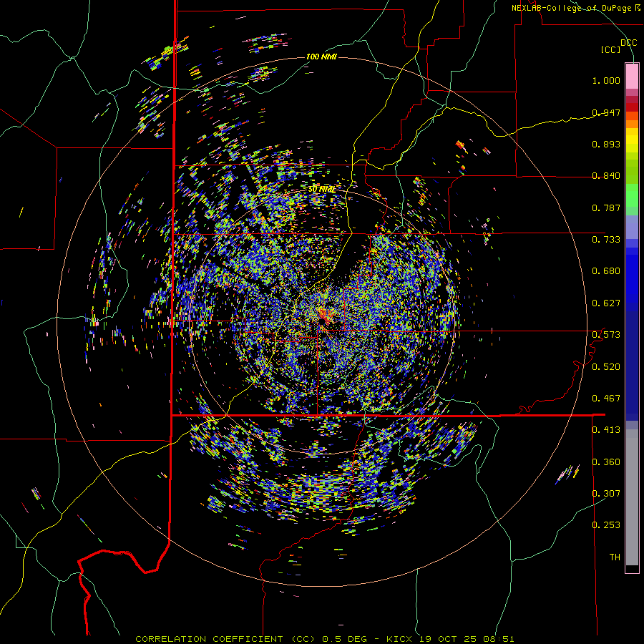This screenshot has width=644, height=644.
Task: Click the [CC] units label
Action: point(610,49)
